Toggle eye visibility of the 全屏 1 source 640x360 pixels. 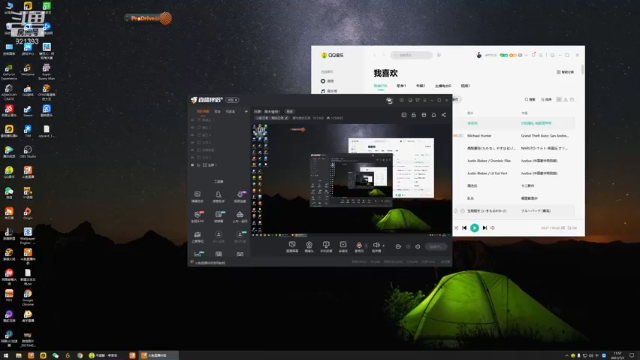point(193,165)
